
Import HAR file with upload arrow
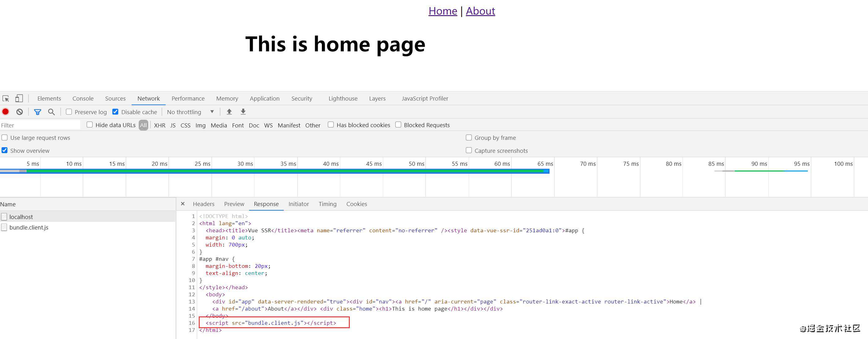229,112
